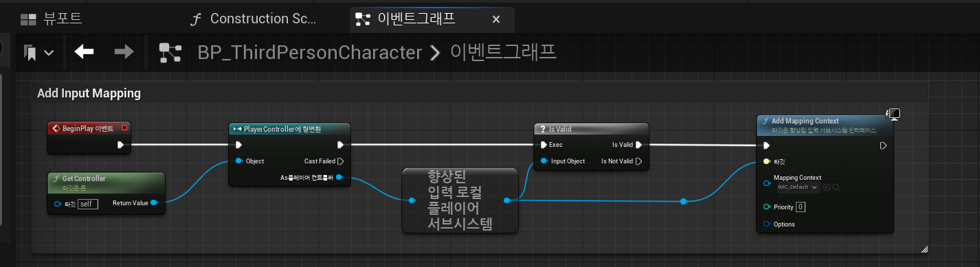The image size is (980, 267).
Task: Select the PlayerController에 형변환 node header
Action: click(x=289, y=128)
